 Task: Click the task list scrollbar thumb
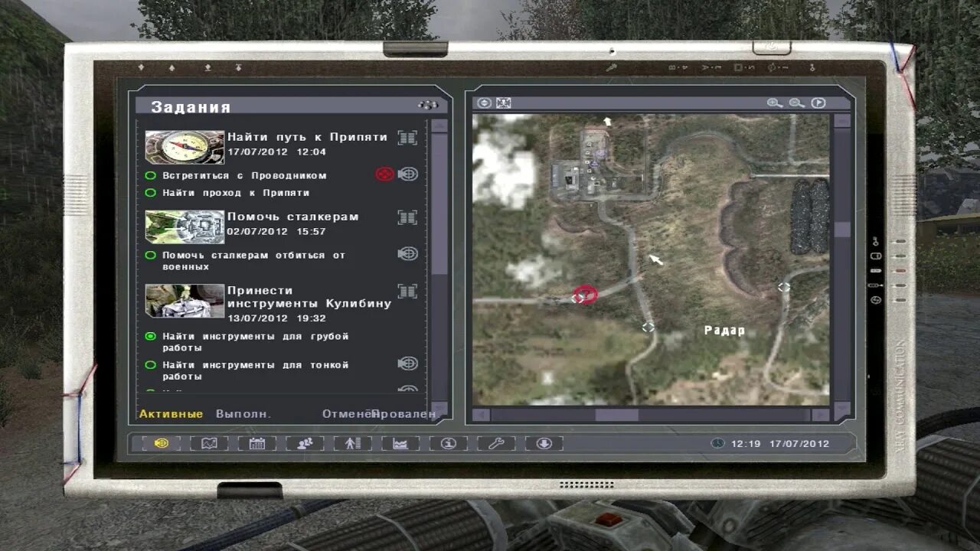pyautogui.click(x=439, y=204)
